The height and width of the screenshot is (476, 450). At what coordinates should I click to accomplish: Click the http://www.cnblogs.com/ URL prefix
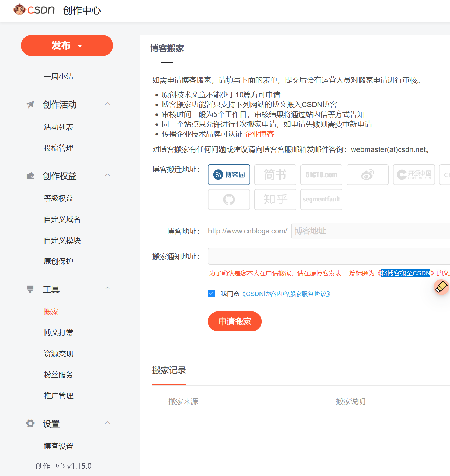click(x=248, y=231)
